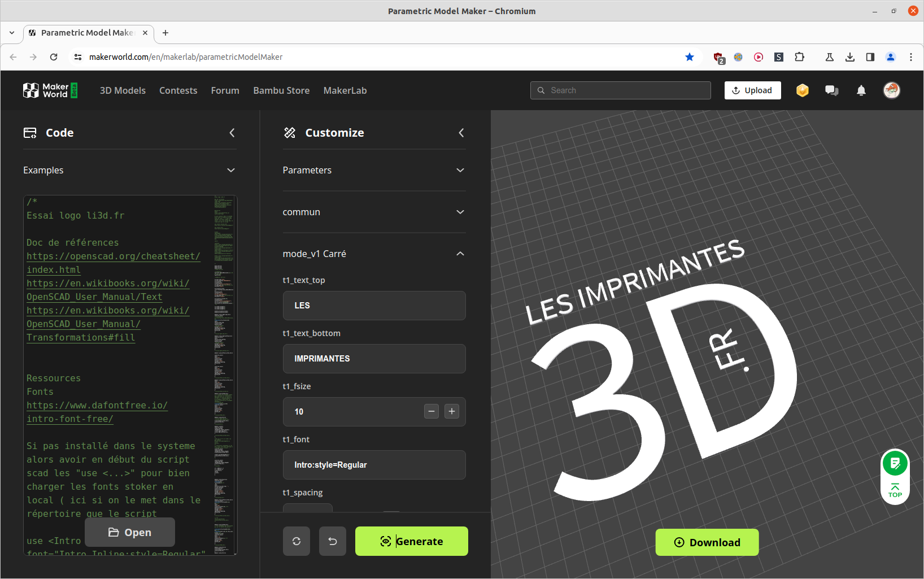Open the Chromium extensions puzzle icon

pos(799,57)
